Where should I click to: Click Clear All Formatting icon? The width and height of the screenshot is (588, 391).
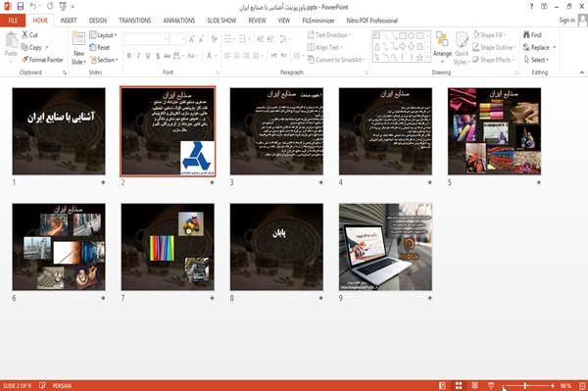coord(214,39)
